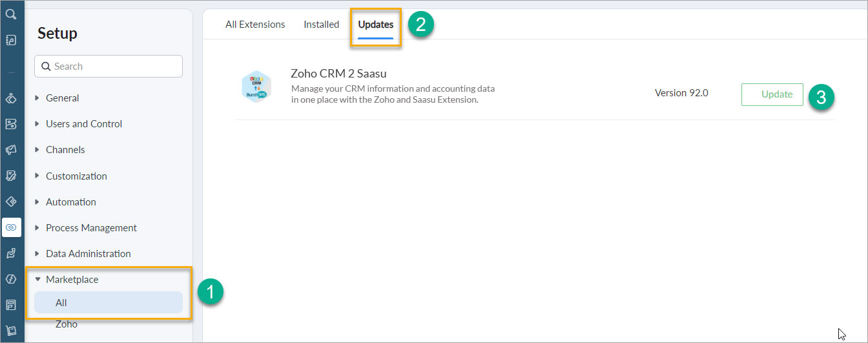Switch to the Installed tab
The image size is (868, 343).
322,25
